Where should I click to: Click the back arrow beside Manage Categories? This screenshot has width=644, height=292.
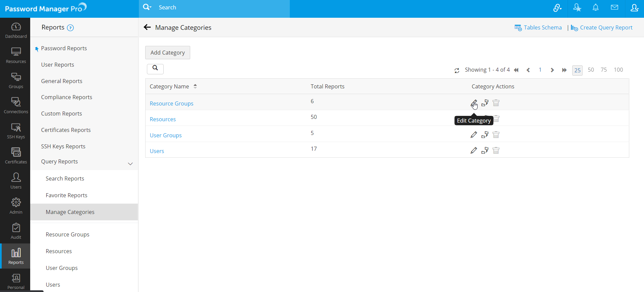point(147,27)
